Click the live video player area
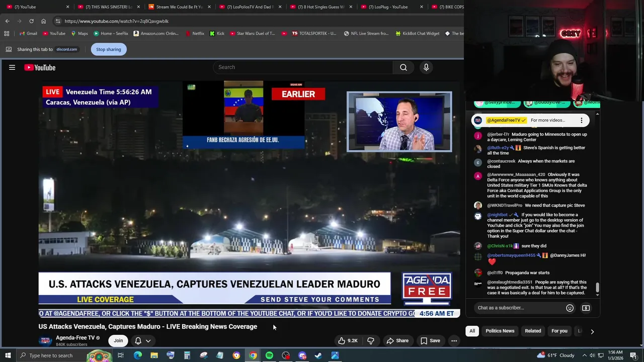This screenshot has width=644, height=362. [250, 200]
